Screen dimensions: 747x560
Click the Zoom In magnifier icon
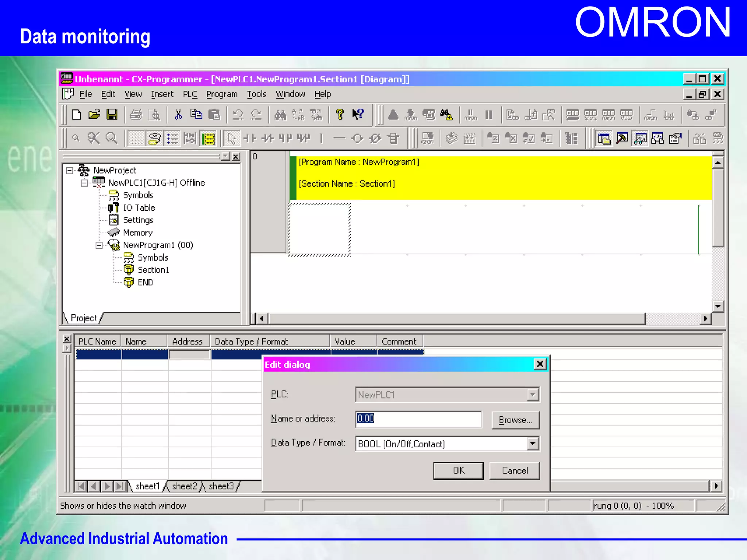tap(111, 138)
